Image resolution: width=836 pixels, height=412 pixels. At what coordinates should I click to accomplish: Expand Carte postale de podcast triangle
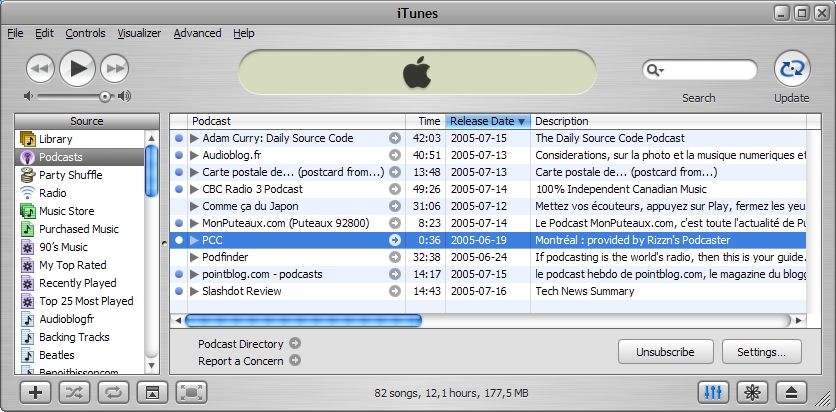195,172
